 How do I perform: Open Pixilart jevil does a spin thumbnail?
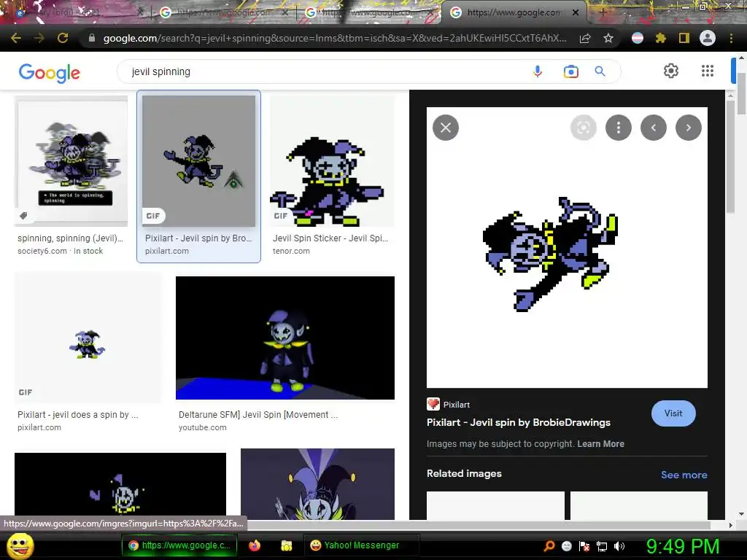88,338
